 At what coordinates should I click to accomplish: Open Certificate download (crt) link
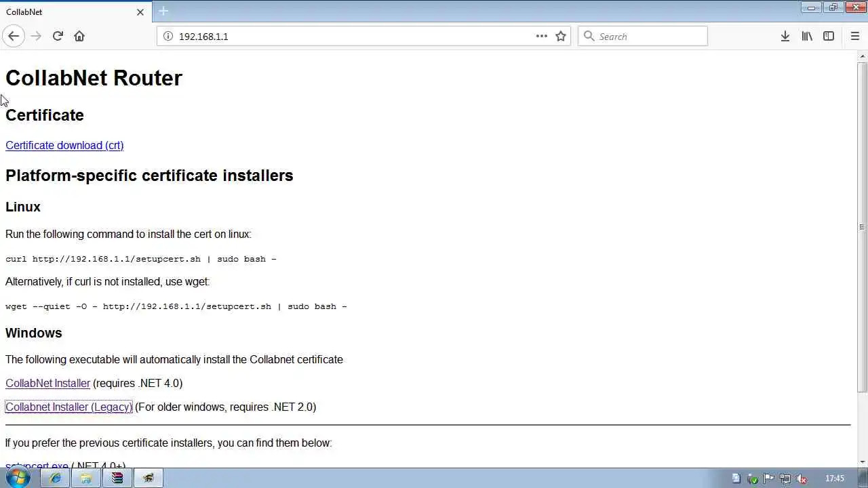(64, 145)
